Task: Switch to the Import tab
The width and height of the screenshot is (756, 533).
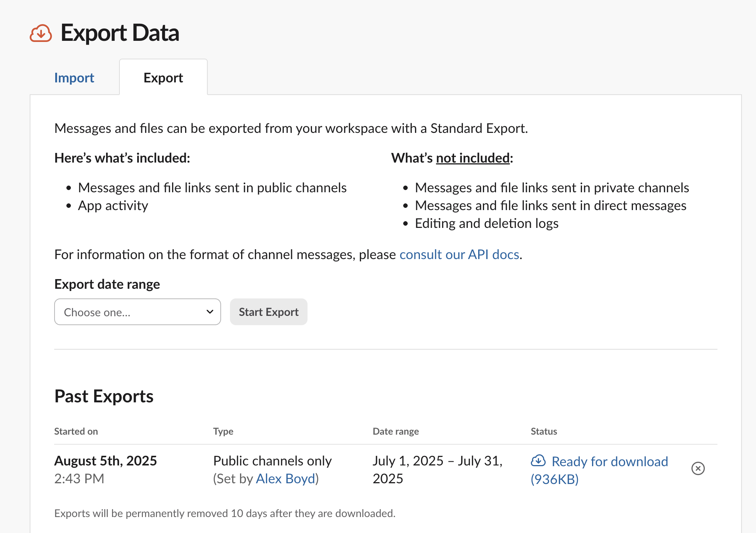Action: coord(74,78)
